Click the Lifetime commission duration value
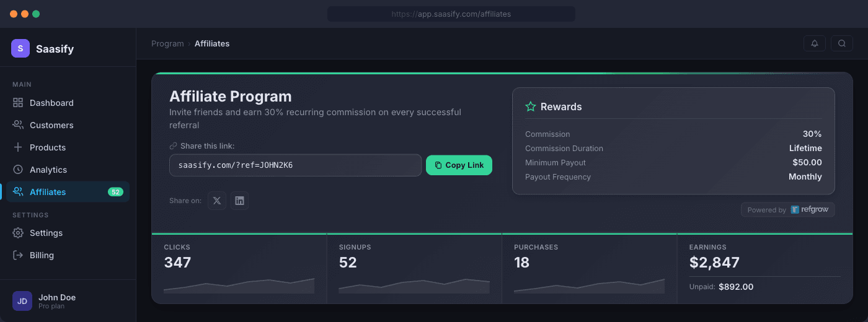Screen dimensions: 868x322 click(x=805, y=148)
